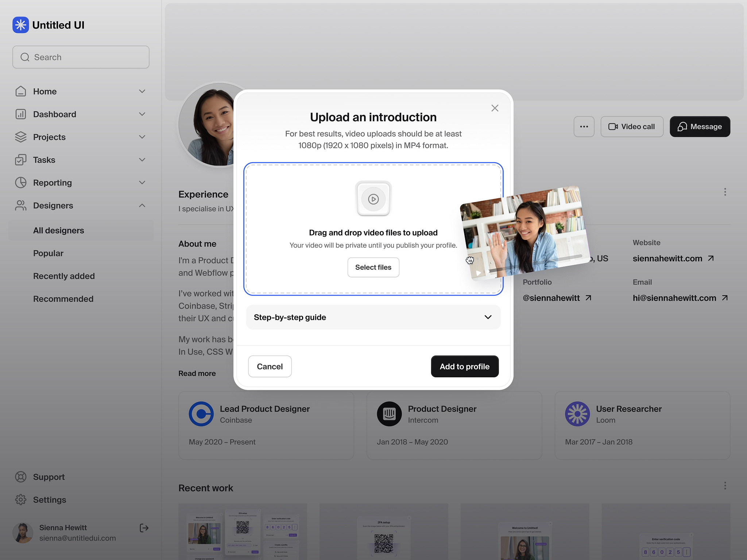Click the Untitled UI logo icon
747x560 pixels.
click(x=21, y=25)
